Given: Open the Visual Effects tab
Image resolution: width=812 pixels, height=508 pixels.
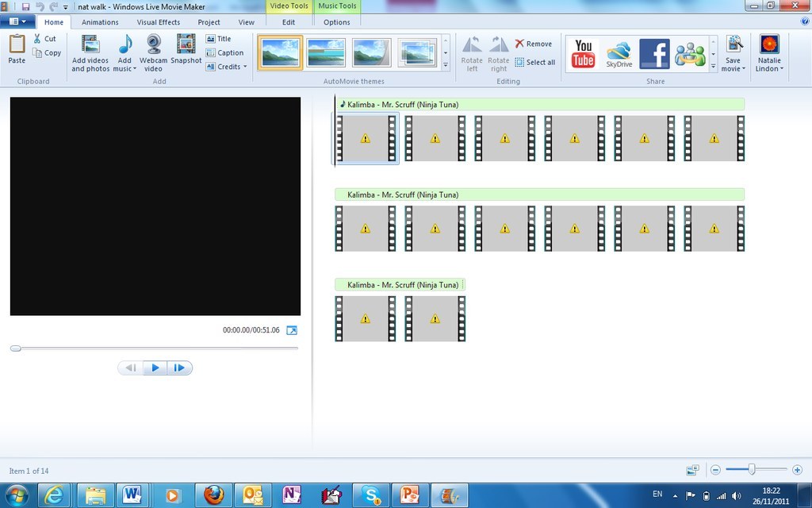Looking at the screenshot, I should [x=159, y=22].
